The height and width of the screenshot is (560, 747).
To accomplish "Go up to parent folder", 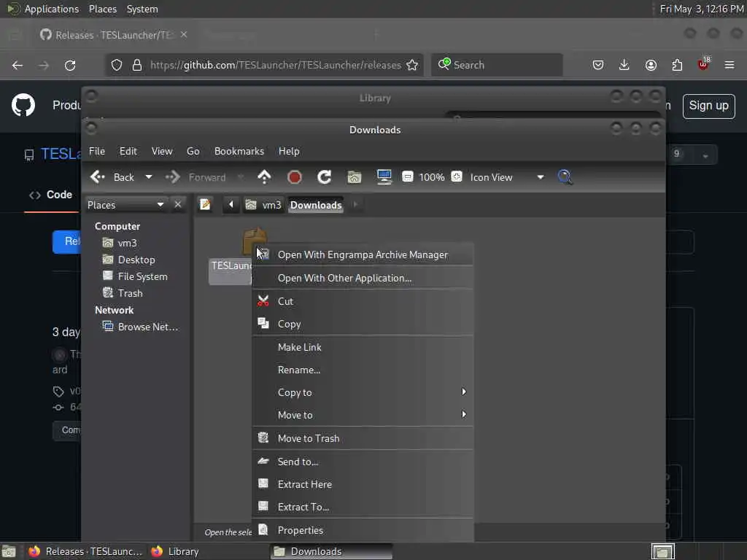I will [x=264, y=177].
